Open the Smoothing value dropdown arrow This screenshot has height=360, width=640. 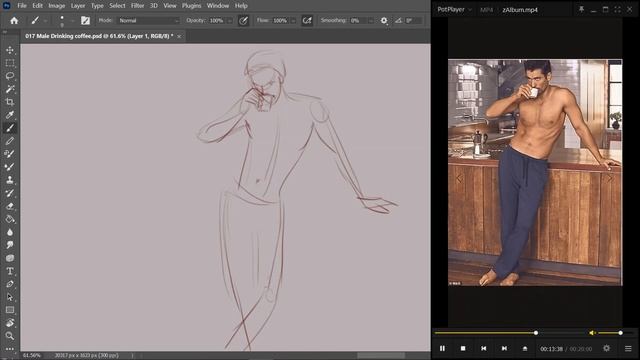point(371,20)
